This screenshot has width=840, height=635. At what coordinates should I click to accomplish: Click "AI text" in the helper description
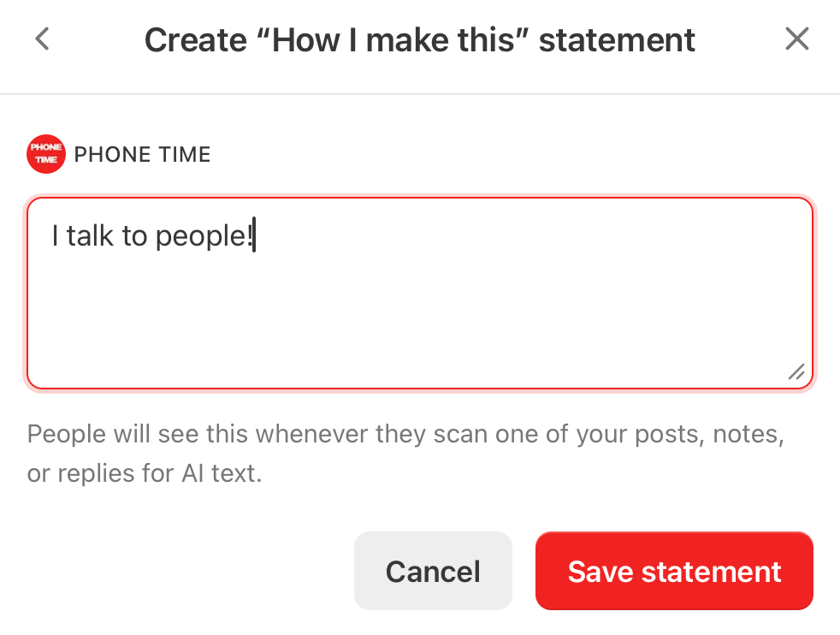coord(222,473)
